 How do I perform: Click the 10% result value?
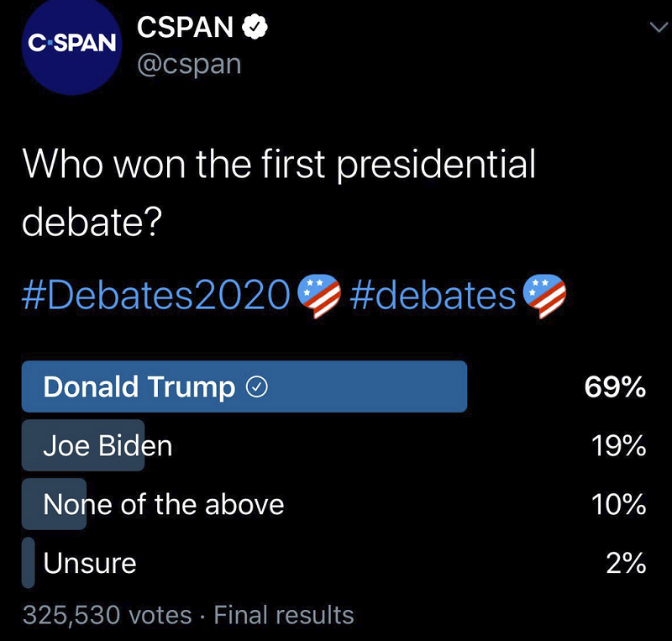[x=618, y=504]
